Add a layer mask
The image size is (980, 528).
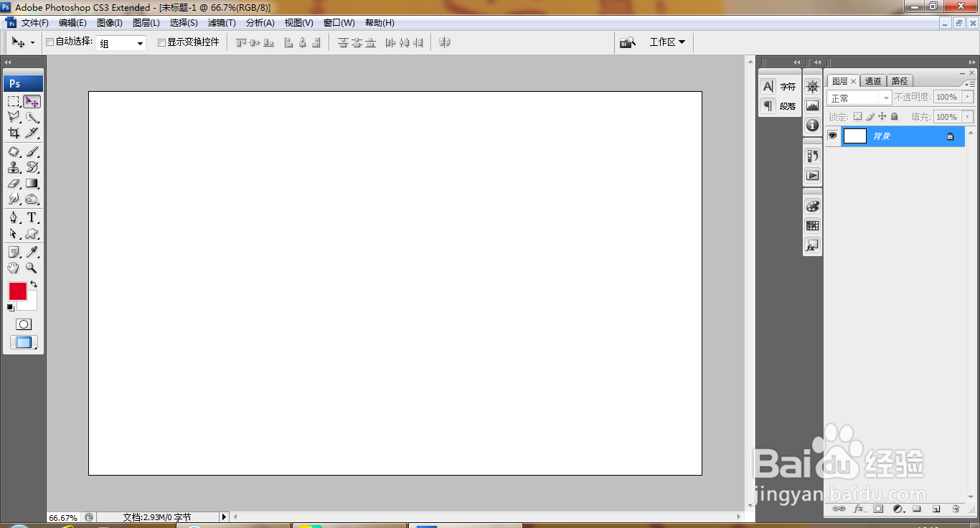tap(878, 509)
